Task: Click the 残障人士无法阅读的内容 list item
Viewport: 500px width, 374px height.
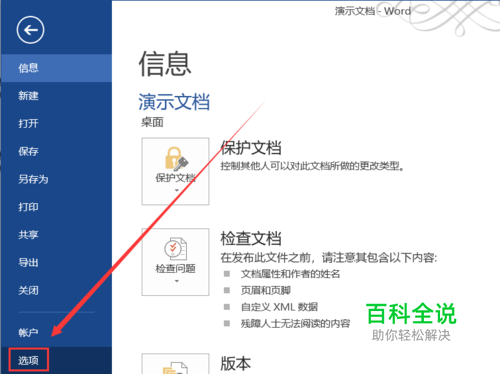Action: [295, 323]
